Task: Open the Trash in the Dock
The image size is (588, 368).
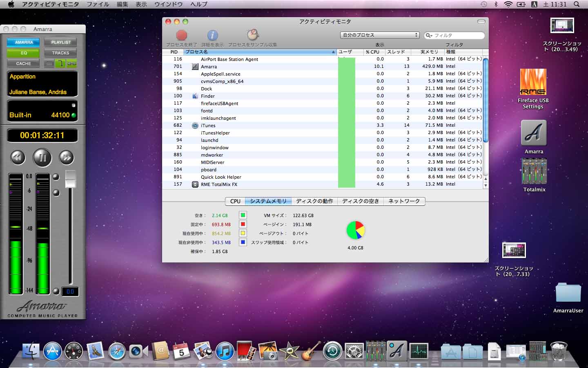Action: pyautogui.click(x=559, y=351)
